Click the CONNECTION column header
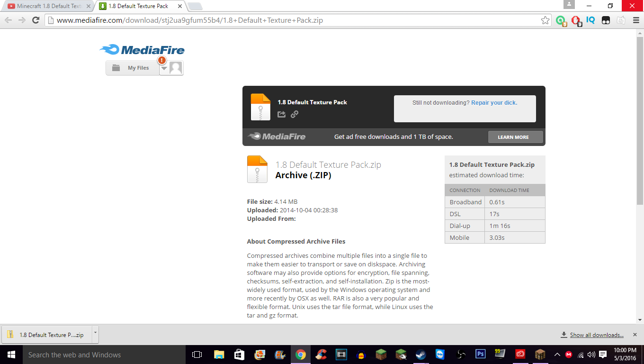The width and height of the screenshot is (644, 364). [465, 190]
